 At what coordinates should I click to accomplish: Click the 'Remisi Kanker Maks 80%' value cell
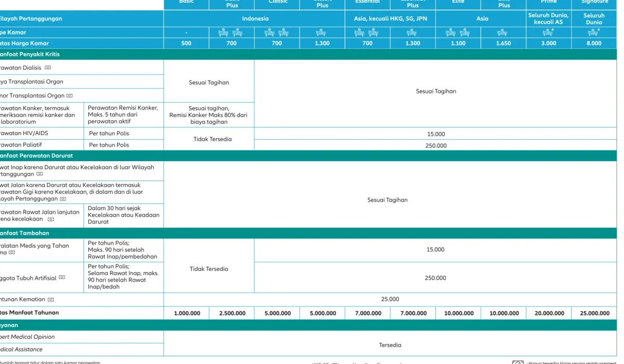[209, 115]
